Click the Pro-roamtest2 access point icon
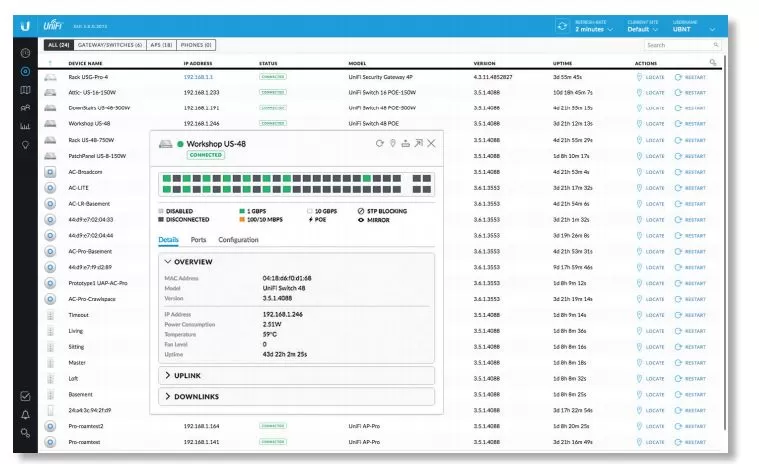Screen dimensions: 759x464 (50, 426)
